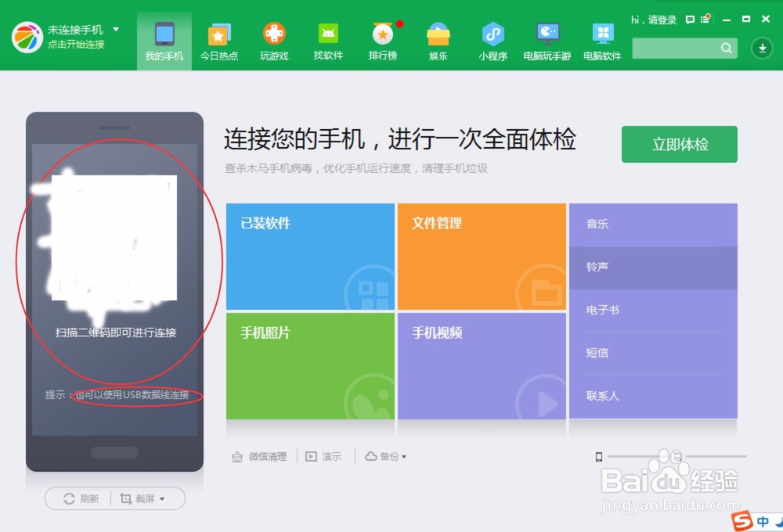The image size is (783, 532).
Task: Open the 电脑软件 section
Action: tap(602, 41)
